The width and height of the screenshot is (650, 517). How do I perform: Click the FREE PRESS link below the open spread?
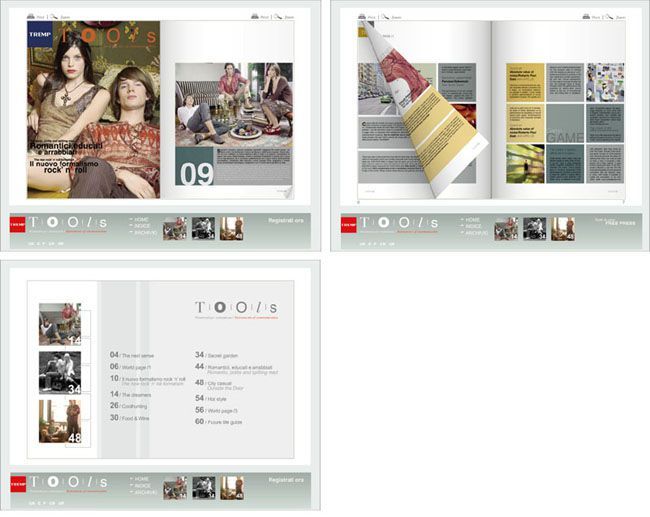pos(620,223)
